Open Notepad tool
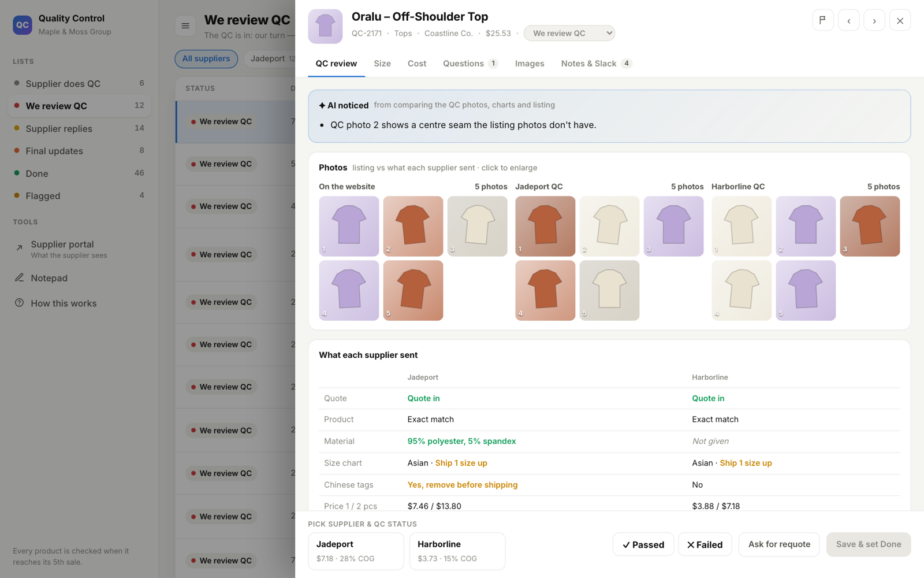Viewport: 924px width, 578px height. [79, 278]
